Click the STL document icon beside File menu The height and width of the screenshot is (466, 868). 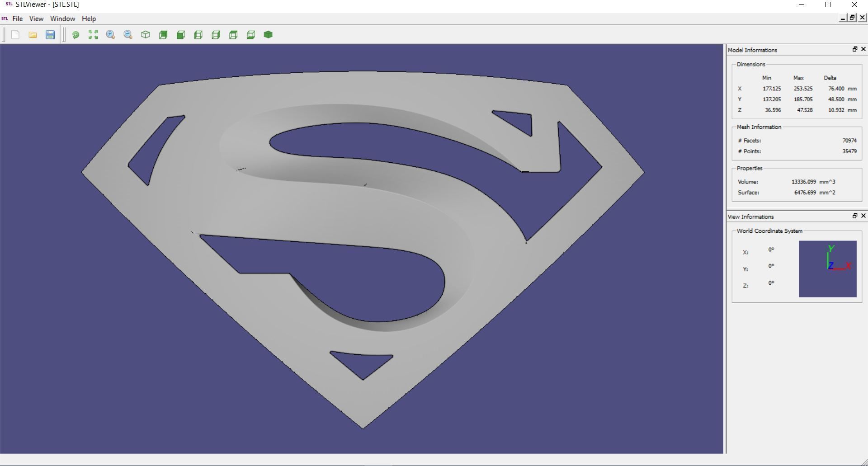5,19
